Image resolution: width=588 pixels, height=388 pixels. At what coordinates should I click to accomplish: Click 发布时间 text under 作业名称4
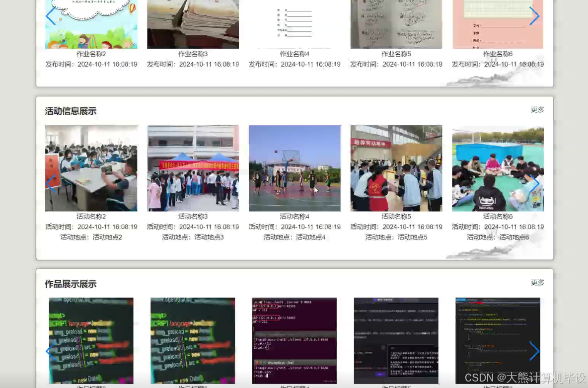(x=295, y=65)
